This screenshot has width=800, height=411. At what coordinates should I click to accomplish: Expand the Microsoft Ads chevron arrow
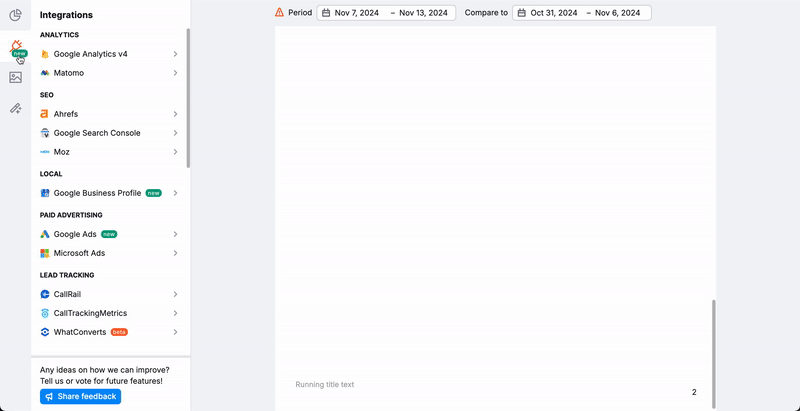(175, 253)
